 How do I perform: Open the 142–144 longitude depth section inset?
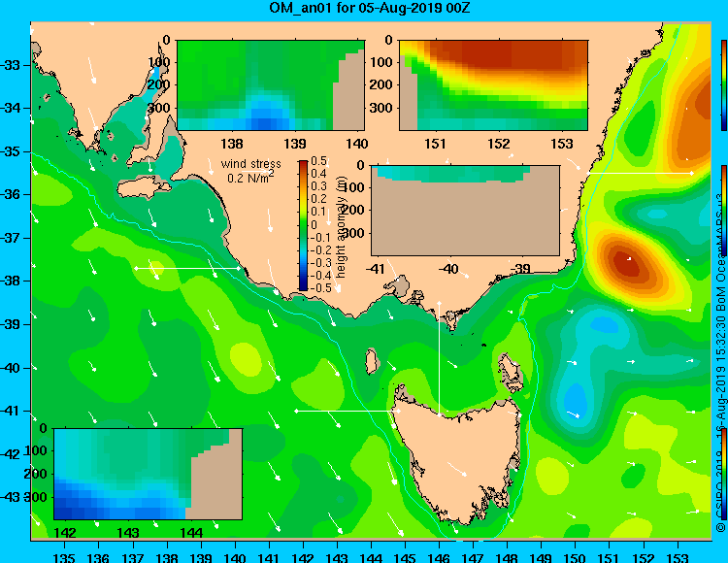(149, 474)
